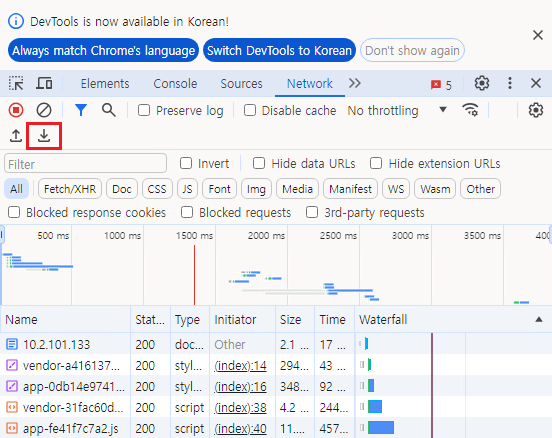Sort by Name column header
The width and height of the screenshot is (552, 438).
[65, 319]
